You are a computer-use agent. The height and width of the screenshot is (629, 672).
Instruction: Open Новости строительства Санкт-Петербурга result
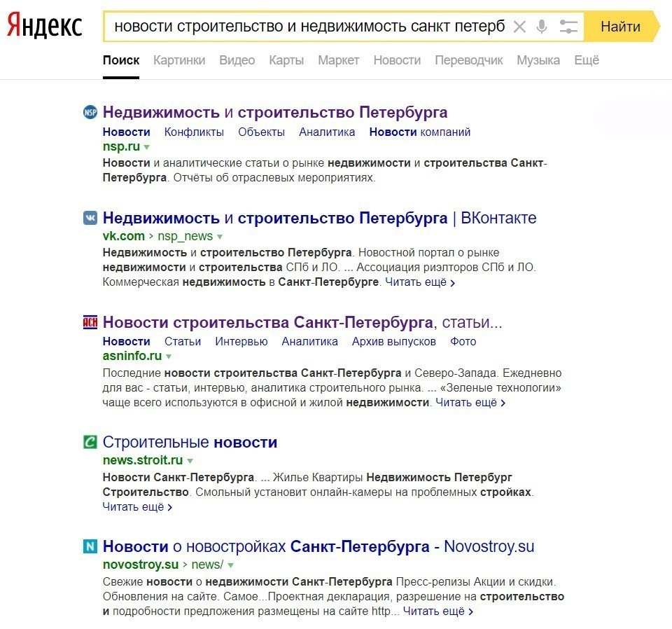click(302, 322)
